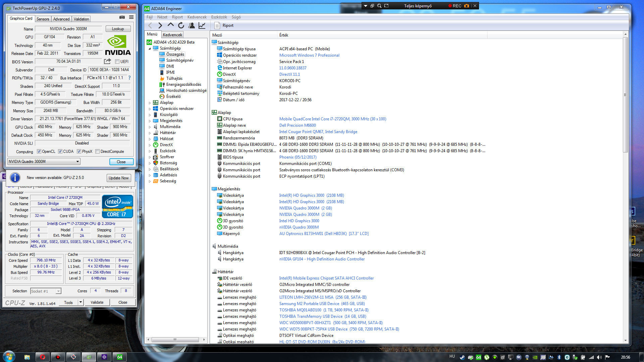This screenshot has width=644, height=362.
Task: Click the AIDA64 Up navigation arrow
Action: 170,25
